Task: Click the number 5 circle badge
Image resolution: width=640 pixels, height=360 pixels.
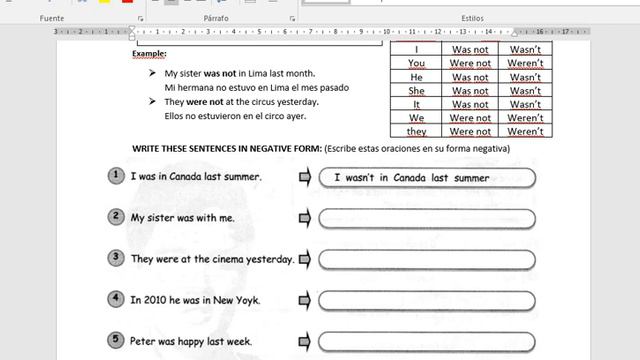Action: coord(116,340)
